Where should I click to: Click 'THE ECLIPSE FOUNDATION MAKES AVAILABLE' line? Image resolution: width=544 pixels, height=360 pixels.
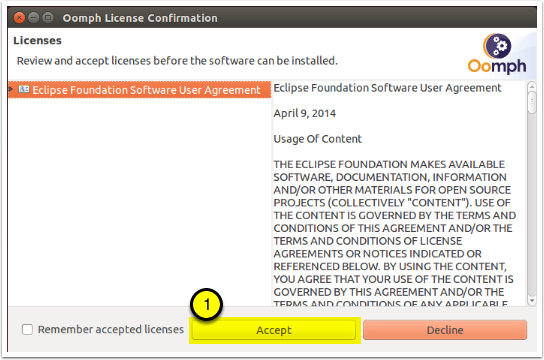pos(389,164)
